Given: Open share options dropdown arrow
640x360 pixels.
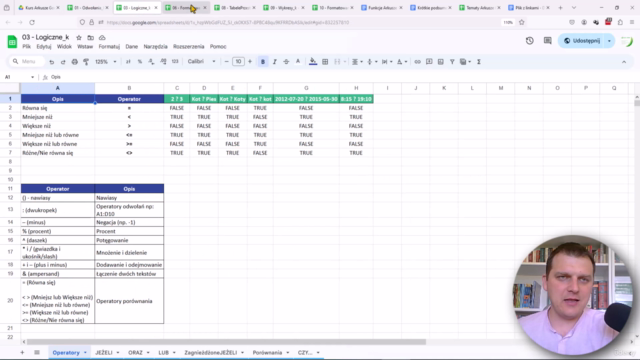Looking at the screenshot, I should pyautogui.click(x=609, y=41).
